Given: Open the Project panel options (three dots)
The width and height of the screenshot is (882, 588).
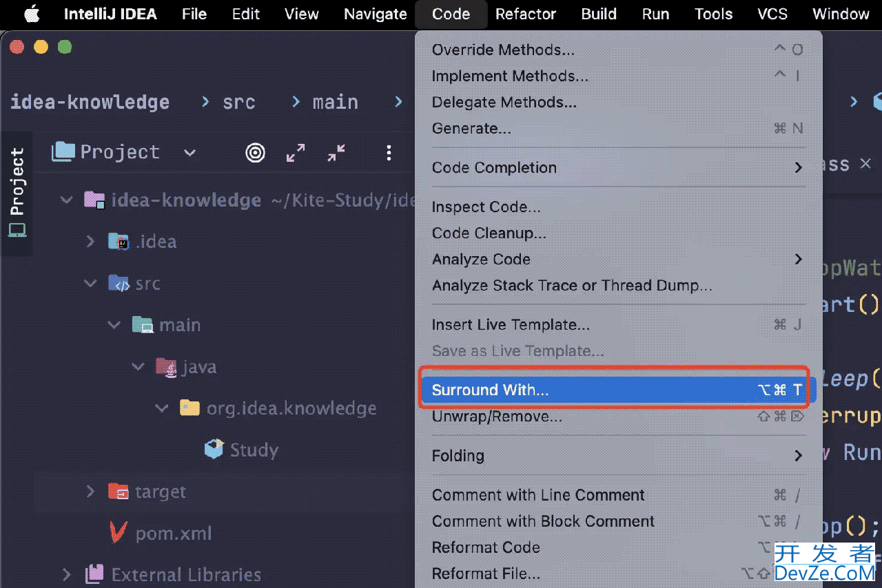Looking at the screenshot, I should (x=389, y=153).
